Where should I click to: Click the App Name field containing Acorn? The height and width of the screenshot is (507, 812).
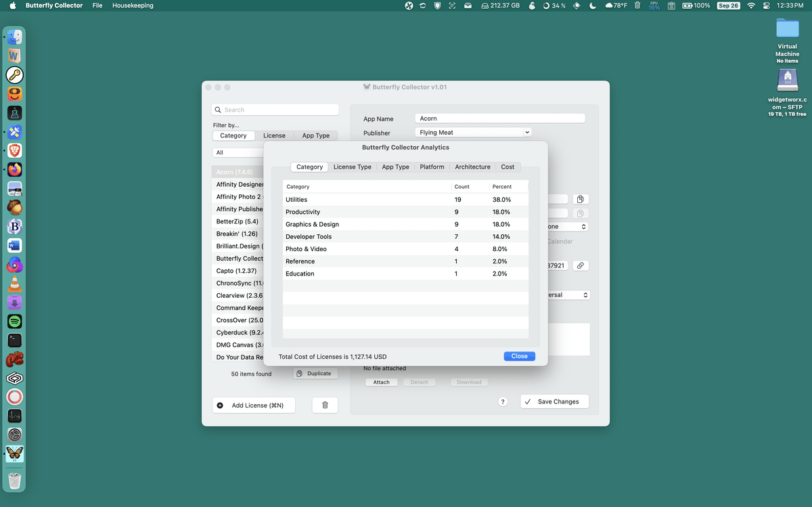pos(500,118)
